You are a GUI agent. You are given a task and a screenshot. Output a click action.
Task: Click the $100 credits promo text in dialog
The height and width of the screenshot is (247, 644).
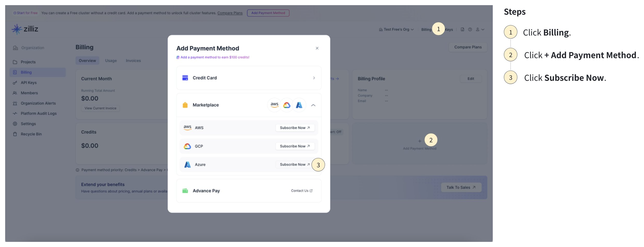(213, 57)
